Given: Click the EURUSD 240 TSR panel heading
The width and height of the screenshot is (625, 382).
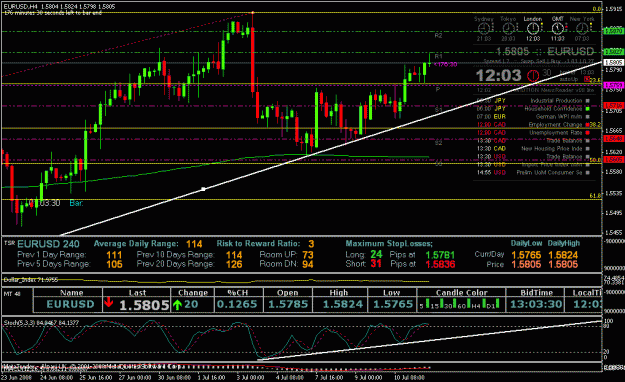Looking at the screenshot, I should point(48,244).
